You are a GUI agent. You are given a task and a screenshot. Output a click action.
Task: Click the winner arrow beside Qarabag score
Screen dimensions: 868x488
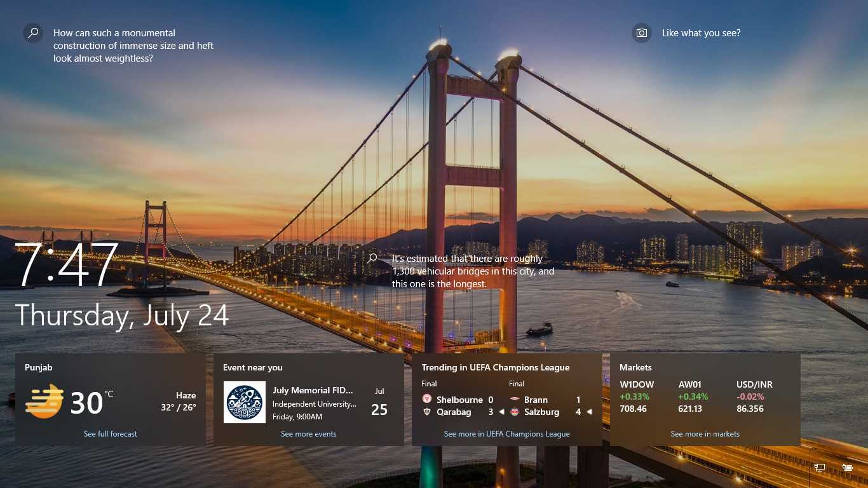[x=501, y=412]
